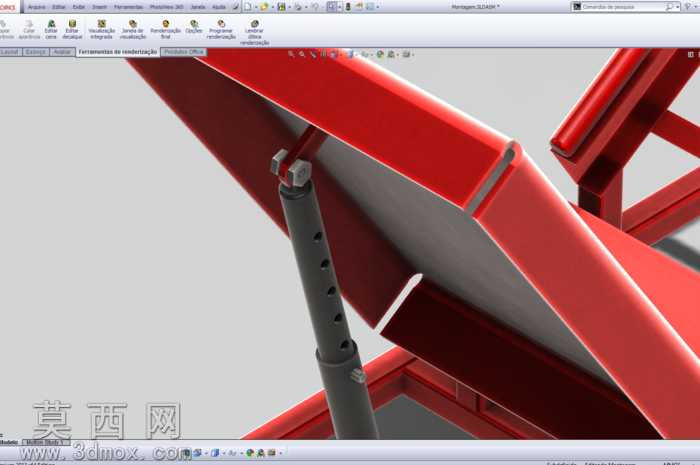
Task: Click the Select cursor tool icon
Action: tap(332, 7)
